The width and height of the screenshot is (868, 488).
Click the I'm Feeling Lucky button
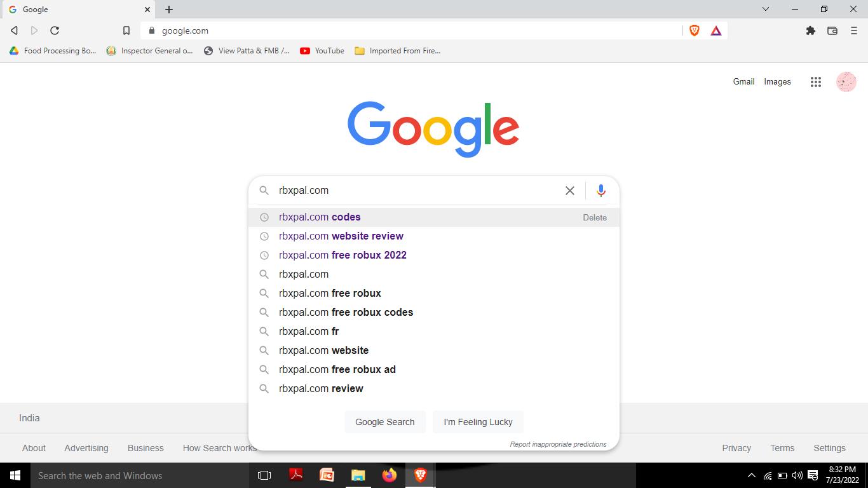click(478, 422)
